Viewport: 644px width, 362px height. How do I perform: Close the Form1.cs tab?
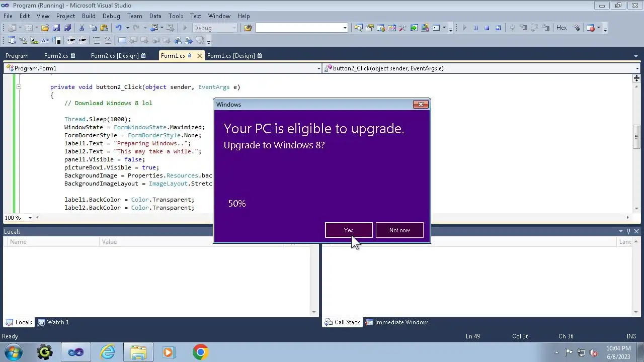coord(200,56)
